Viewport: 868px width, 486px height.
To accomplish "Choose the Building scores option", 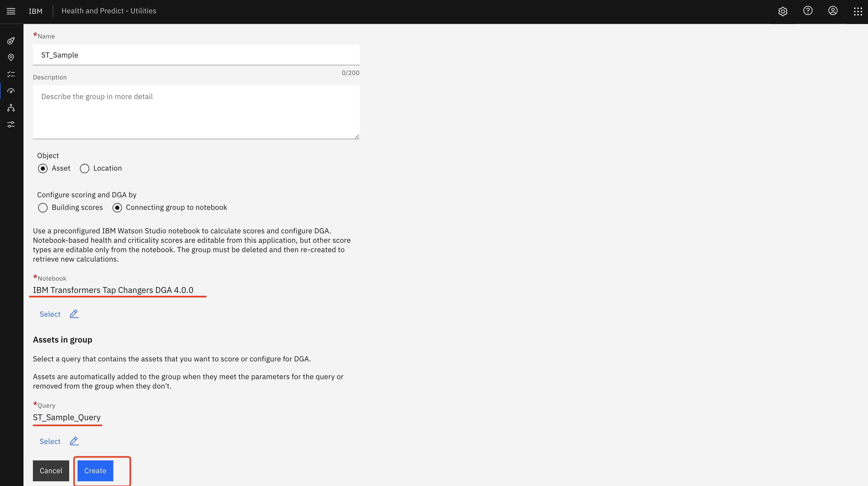I will pos(43,207).
